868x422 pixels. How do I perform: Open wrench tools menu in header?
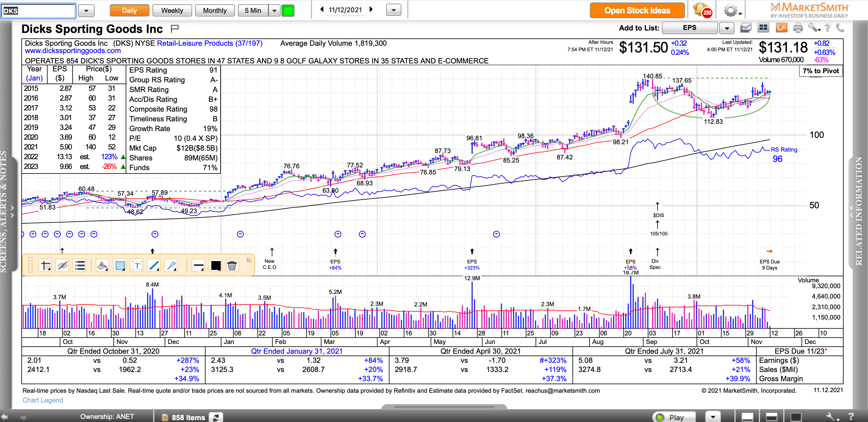814,28
